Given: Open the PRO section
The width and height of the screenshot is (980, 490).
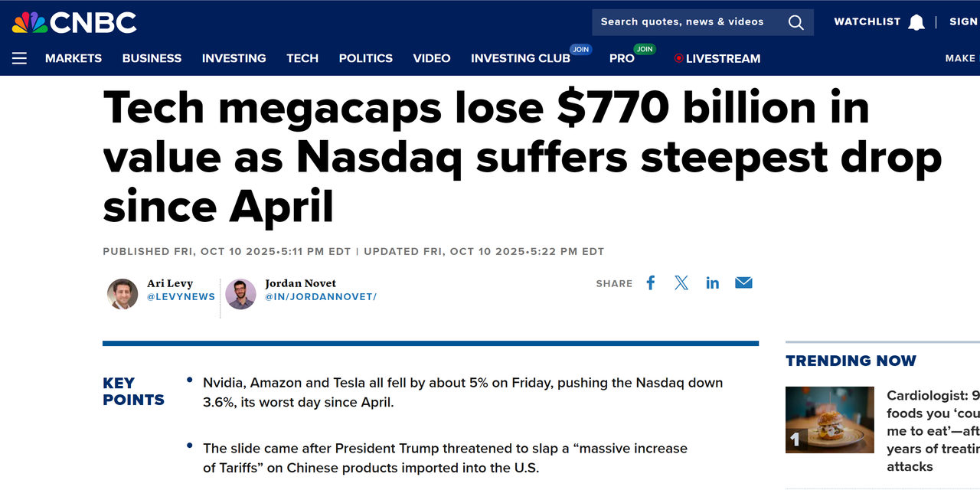Looking at the screenshot, I should coord(622,58).
